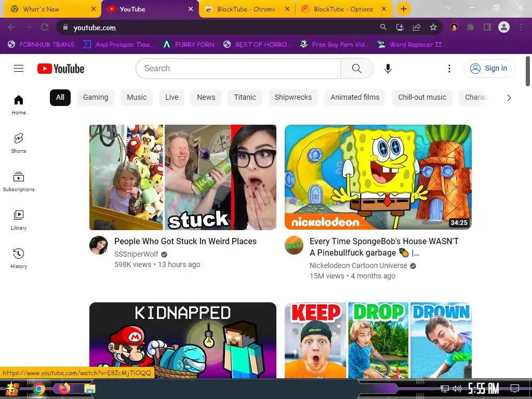The width and height of the screenshot is (532, 399).
Task: Launch Firefox from the taskbar
Action: pos(64,389)
